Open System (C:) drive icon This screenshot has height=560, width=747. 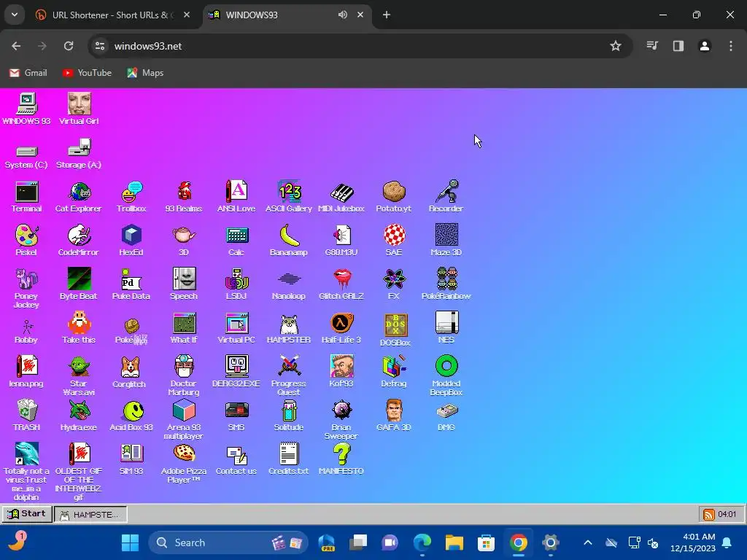point(27,156)
